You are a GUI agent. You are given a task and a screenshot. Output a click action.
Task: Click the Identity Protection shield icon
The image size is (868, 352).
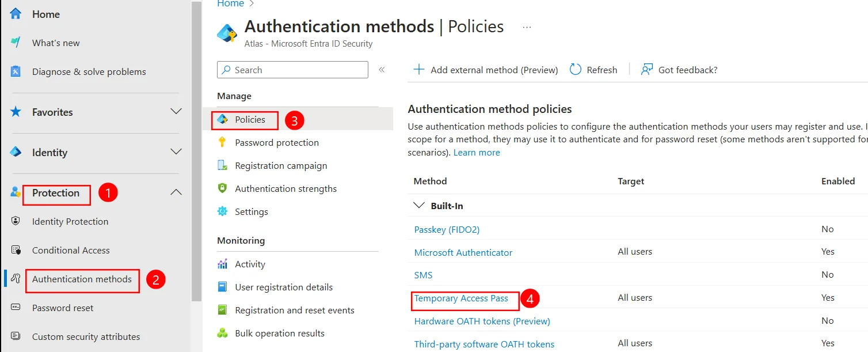(x=16, y=221)
